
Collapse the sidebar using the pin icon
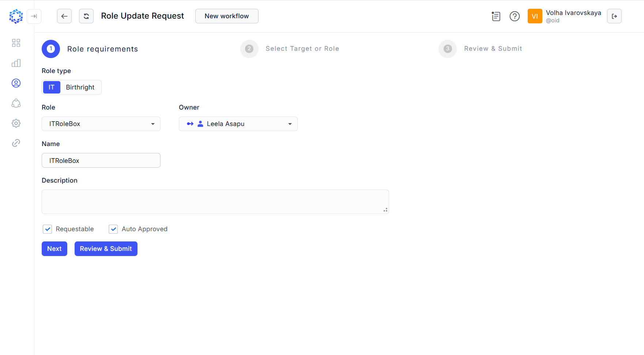coord(34,16)
